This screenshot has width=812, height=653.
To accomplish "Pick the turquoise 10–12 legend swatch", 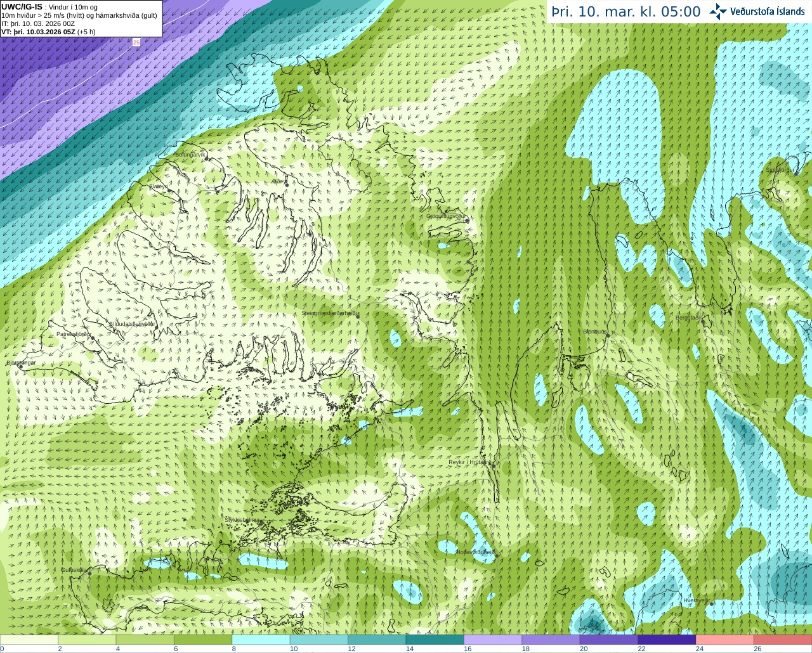I will pyautogui.click(x=319, y=640).
